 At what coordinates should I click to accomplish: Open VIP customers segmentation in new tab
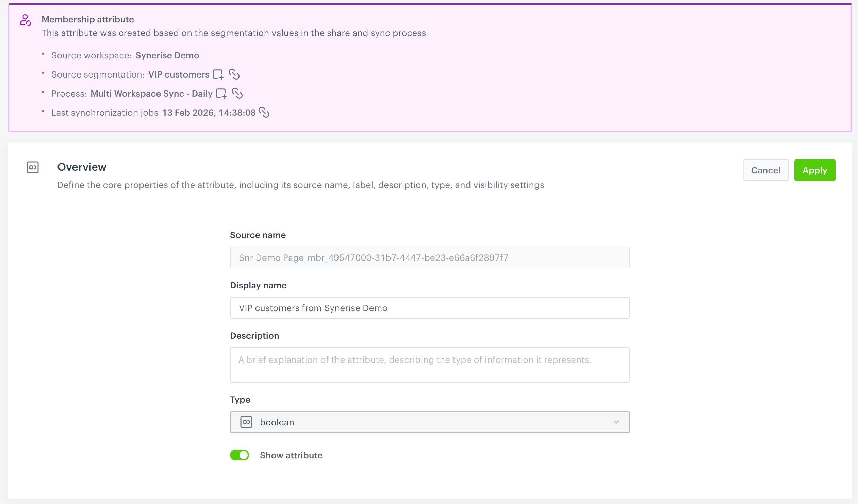click(218, 74)
